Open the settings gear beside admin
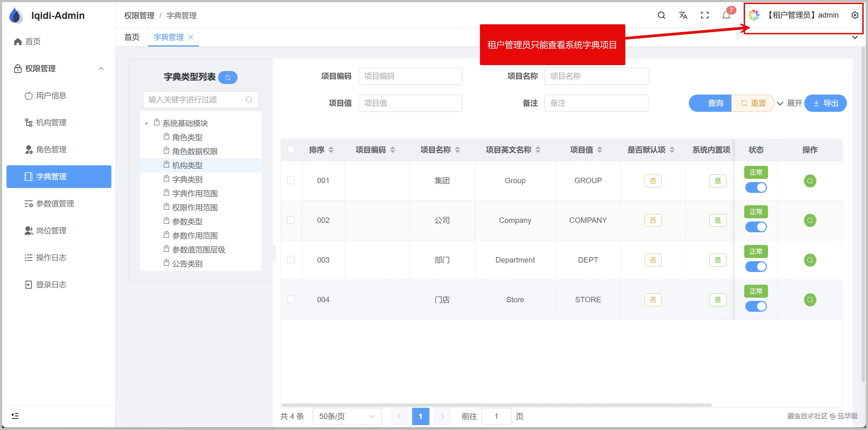The width and height of the screenshot is (868, 430). [x=855, y=15]
